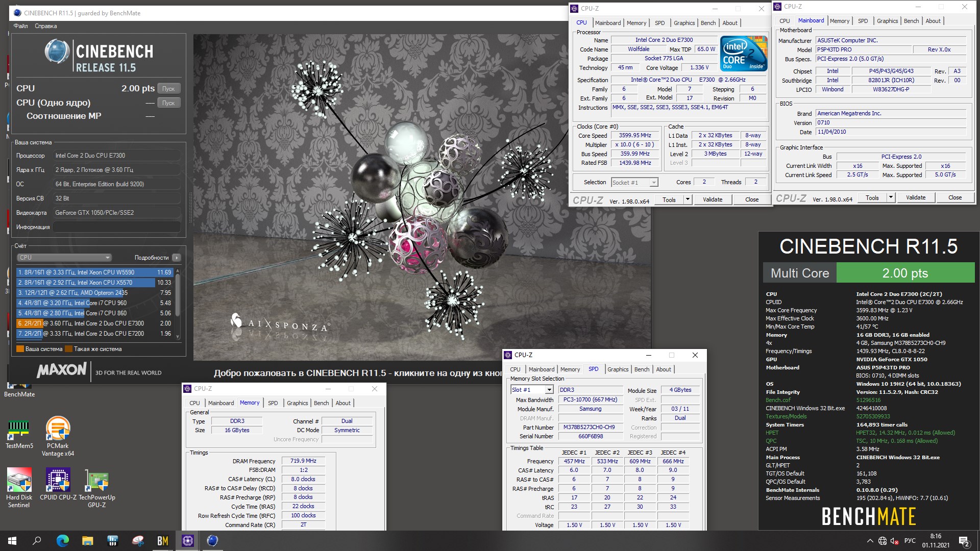The image size is (980, 551).
Task: Open Tools dropdown arrow in Mainboard window
Action: coord(891,197)
